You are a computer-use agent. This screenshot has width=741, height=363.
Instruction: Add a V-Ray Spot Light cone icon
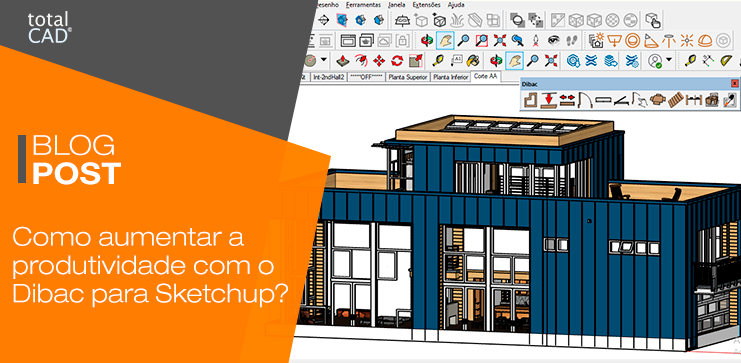[651, 40]
